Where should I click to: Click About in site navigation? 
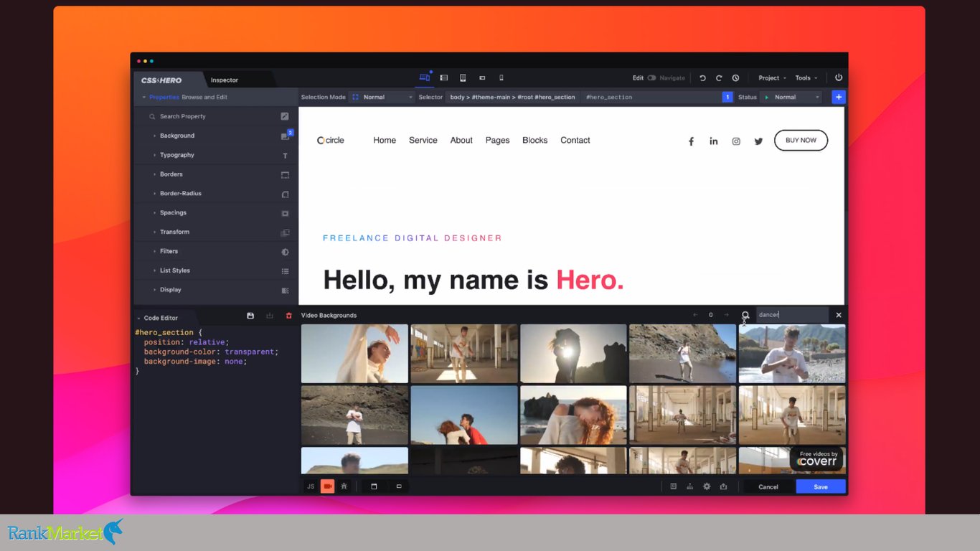tap(461, 141)
